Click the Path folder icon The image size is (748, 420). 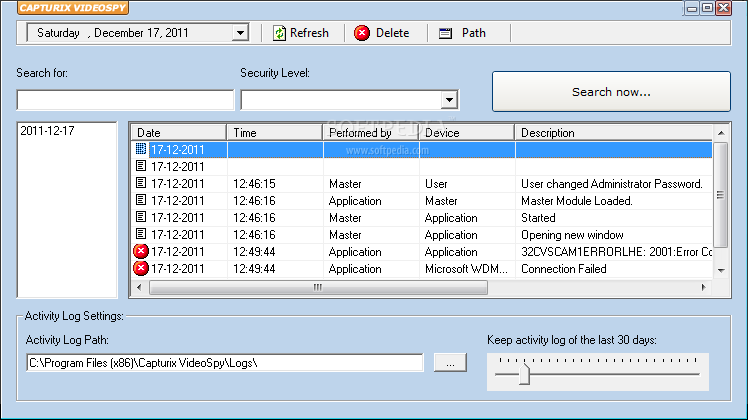(x=445, y=33)
